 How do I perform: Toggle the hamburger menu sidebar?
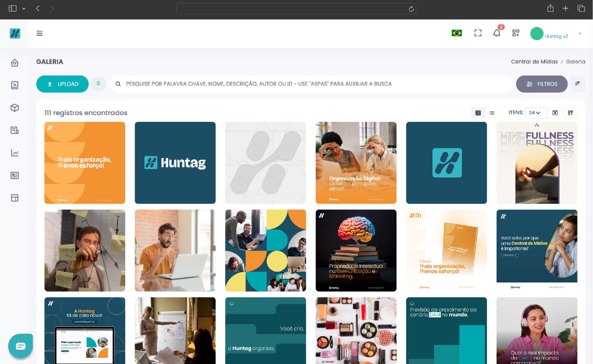[x=40, y=33]
